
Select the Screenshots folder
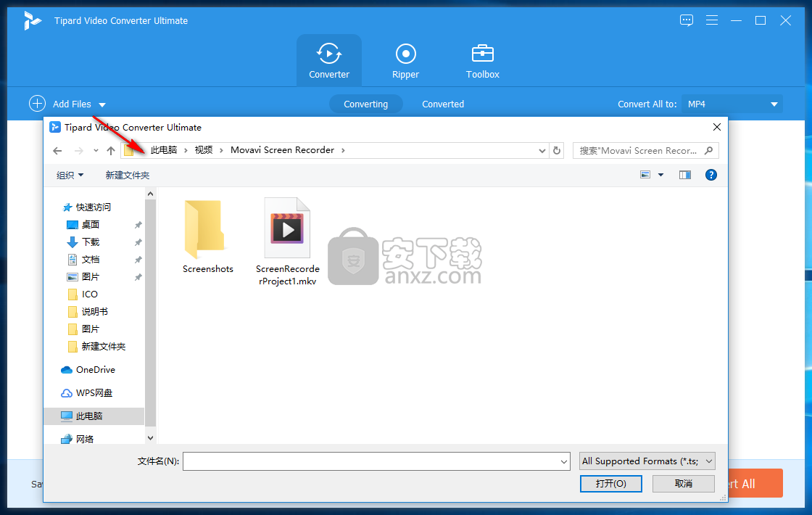pyautogui.click(x=207, y=236)
